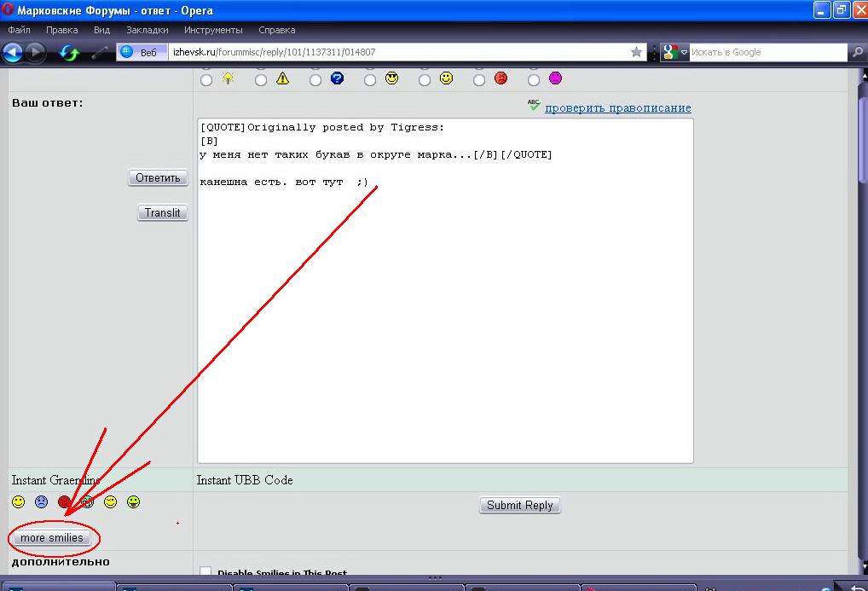Click the Submit Reply button

point(520,505)
